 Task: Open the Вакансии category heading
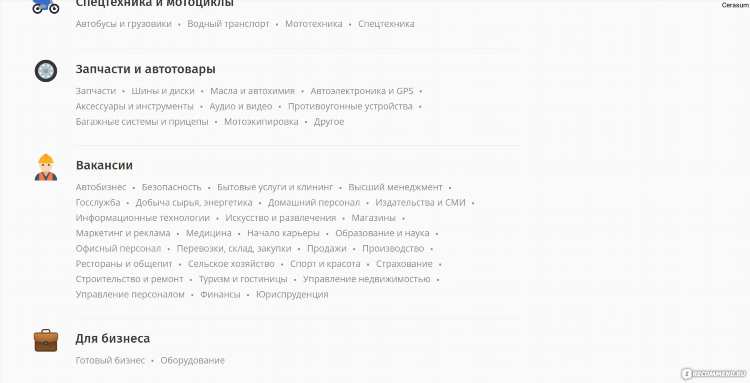tap(104, 165)
